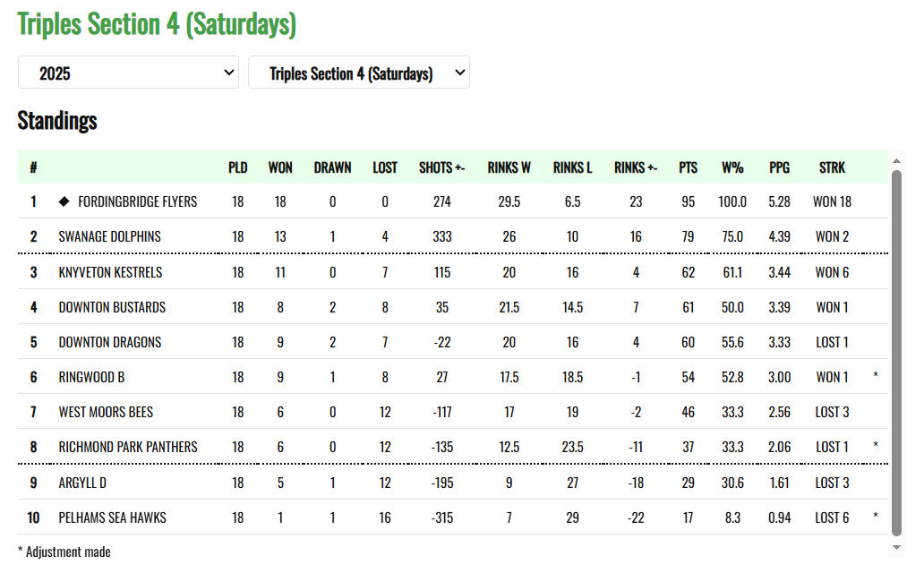Expand the Triples Section 4 (Saturdays) dropdown
This screenshot has height=573, width=924.
[358, 73]
